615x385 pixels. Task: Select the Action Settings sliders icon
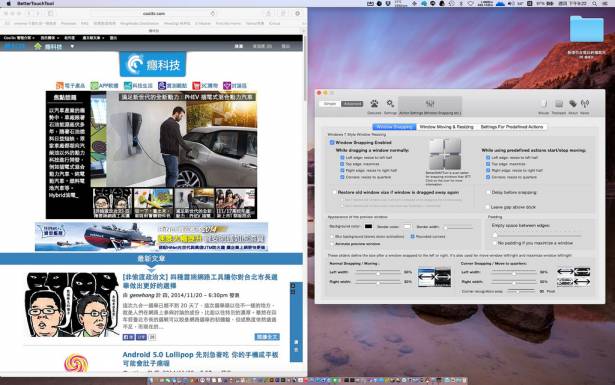point(430,104)
